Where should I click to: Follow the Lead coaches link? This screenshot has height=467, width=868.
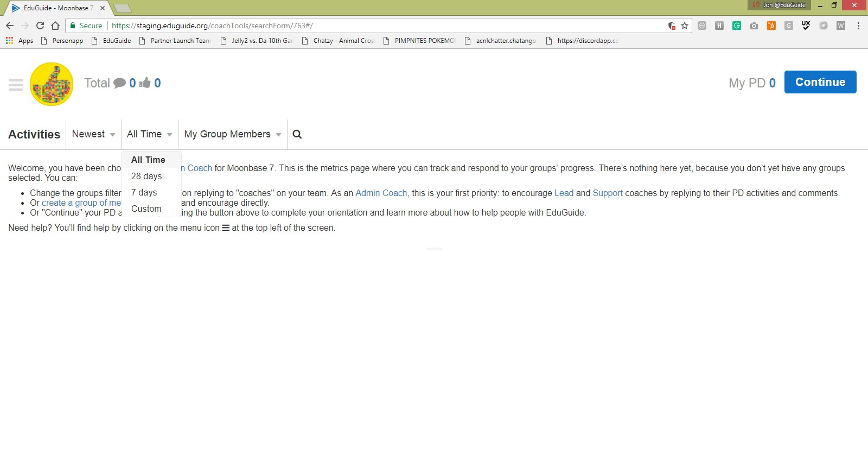[x=564, y=193]
